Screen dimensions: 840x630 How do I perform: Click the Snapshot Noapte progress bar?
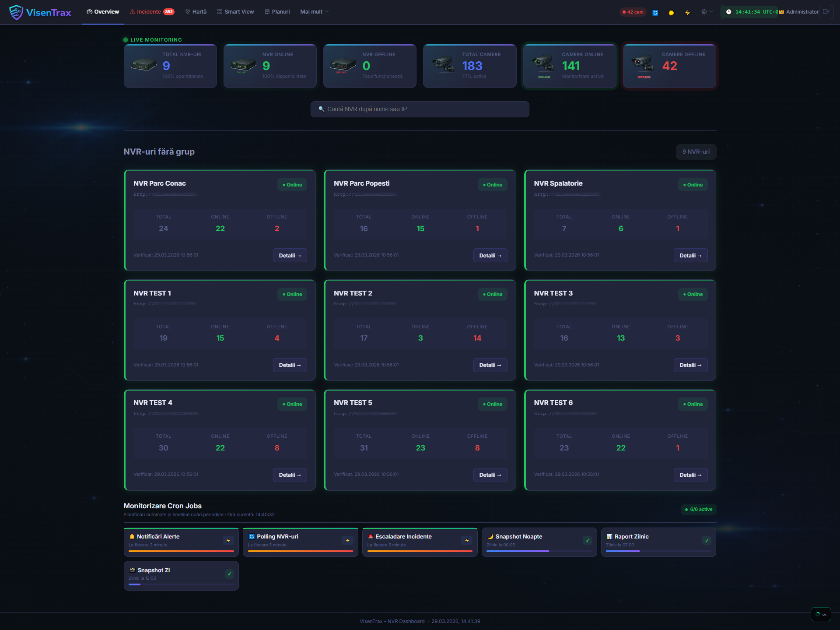[x=539, y=551]
